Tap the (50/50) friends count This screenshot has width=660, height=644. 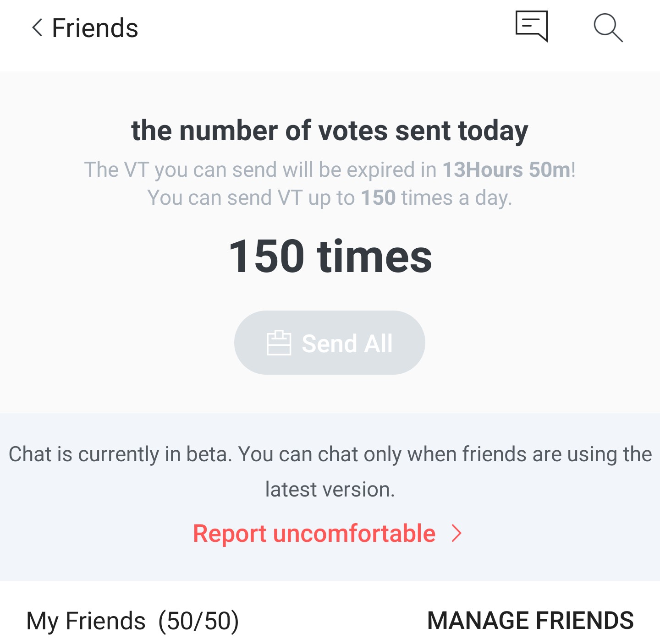pos(198,621)
